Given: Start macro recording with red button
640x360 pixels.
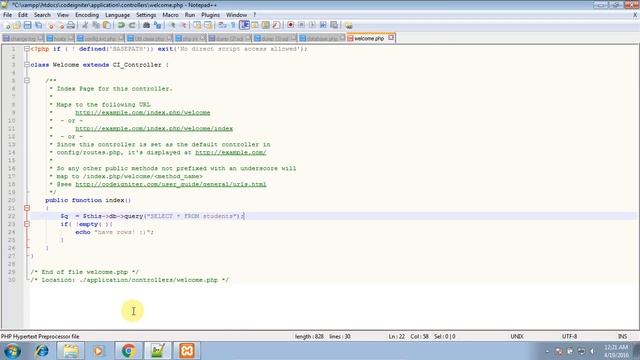Looking at the screenshot, I should (291, 25).
